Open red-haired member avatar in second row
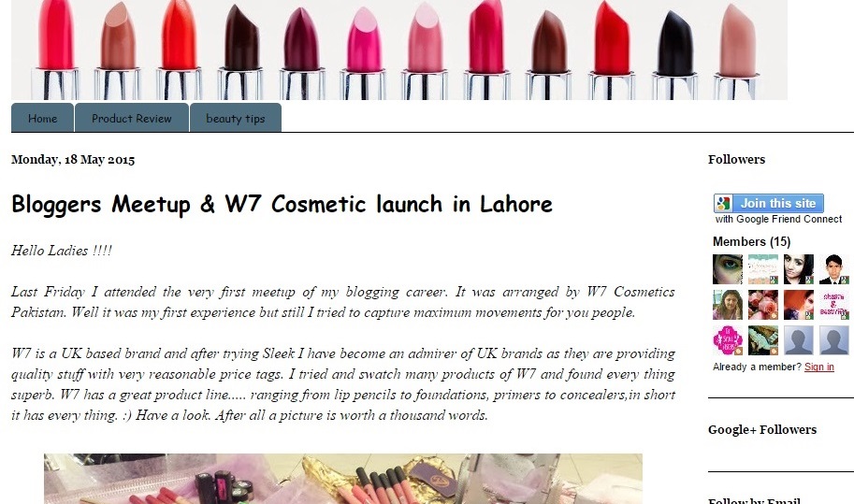 click(798, 304)
